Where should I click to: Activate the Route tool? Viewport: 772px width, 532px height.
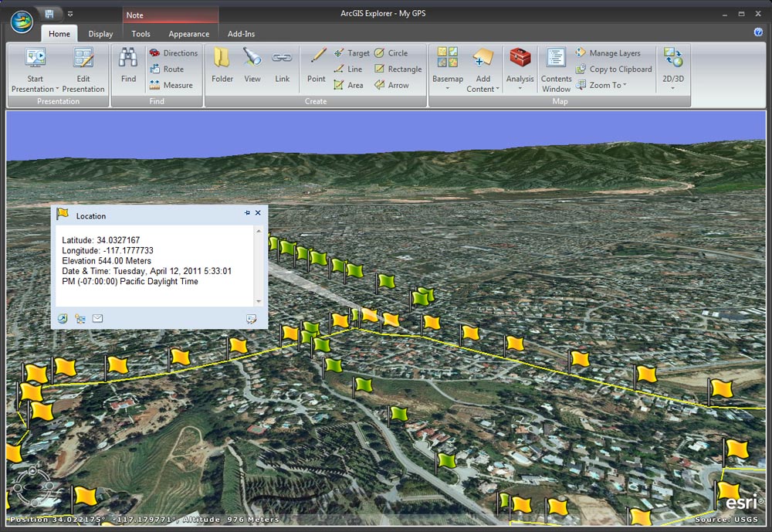click(169, 69)
